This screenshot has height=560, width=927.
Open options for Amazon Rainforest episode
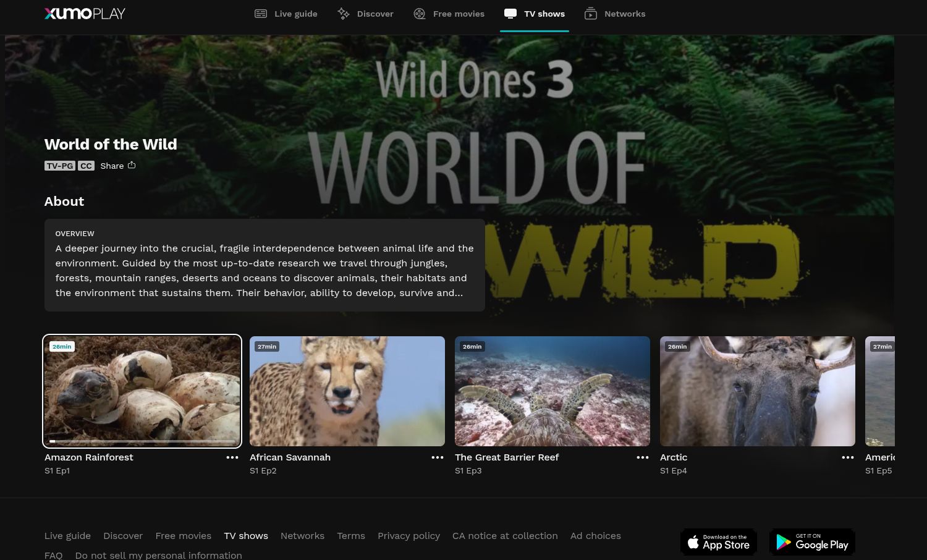tap(232, 457)
